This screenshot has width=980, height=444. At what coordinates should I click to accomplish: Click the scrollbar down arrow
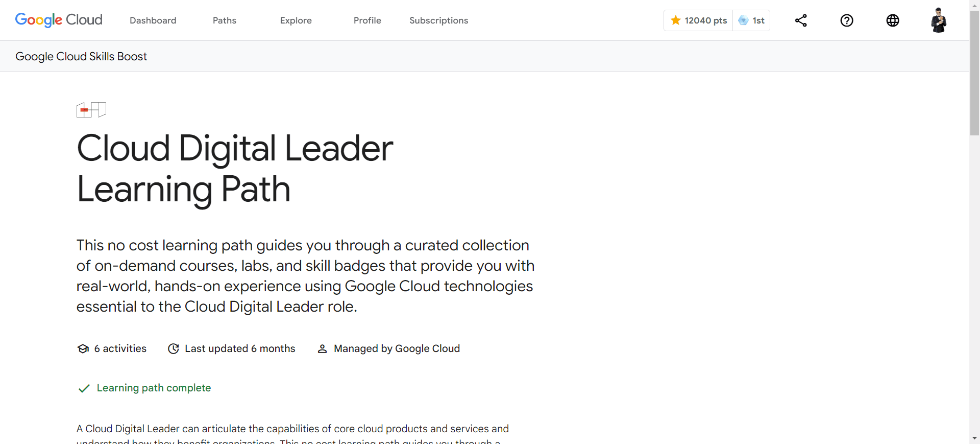pos(974,438)
